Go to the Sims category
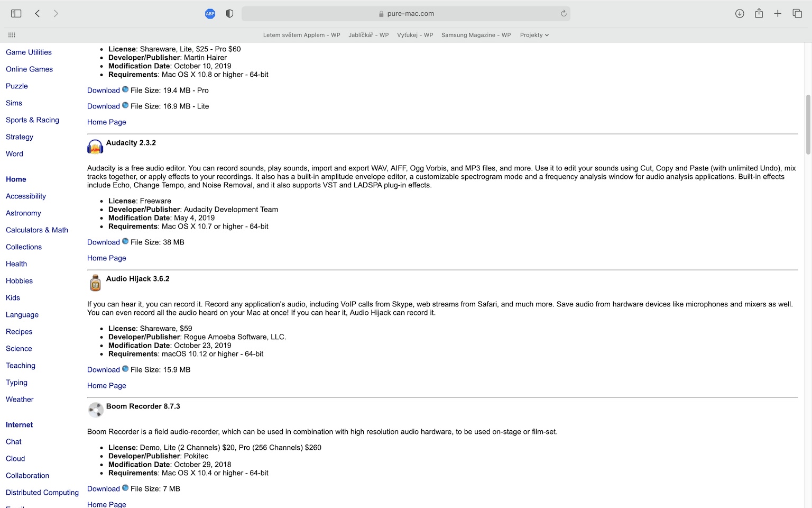The image size is (812, 508). pyautogui.click(x=14, y=103)
